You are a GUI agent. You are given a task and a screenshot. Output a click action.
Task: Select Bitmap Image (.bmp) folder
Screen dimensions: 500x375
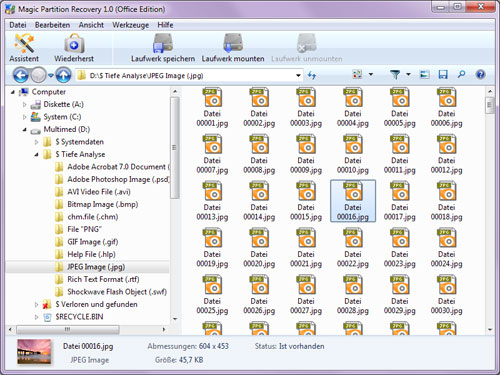(97, 204)
